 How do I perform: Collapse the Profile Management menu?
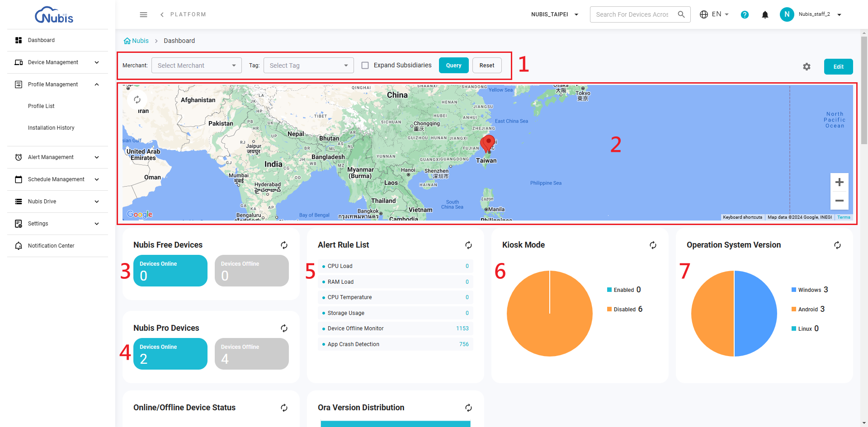57,84
